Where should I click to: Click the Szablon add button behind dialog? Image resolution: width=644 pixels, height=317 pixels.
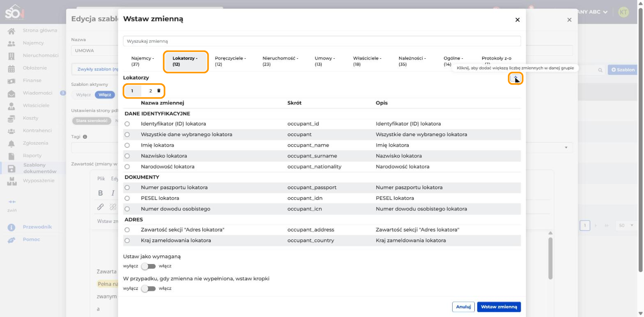[x=623, y=70]
